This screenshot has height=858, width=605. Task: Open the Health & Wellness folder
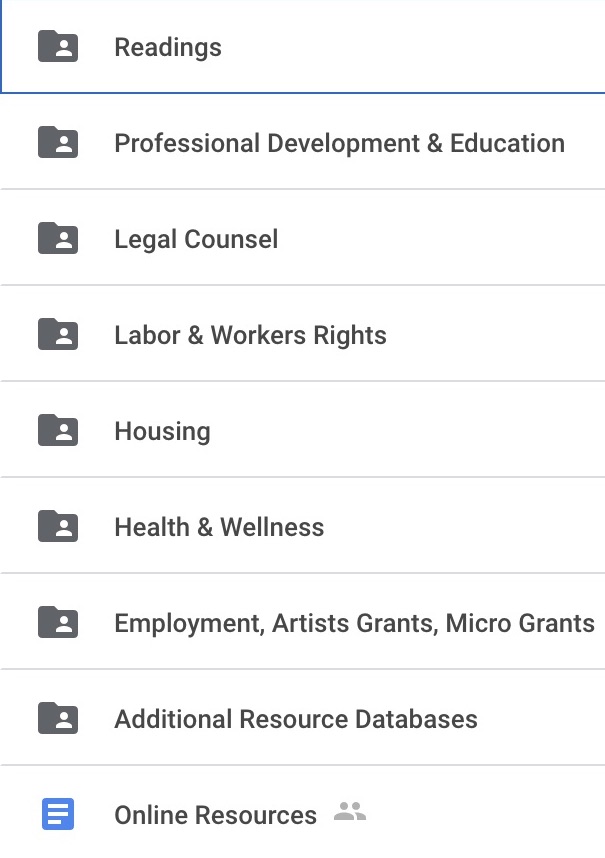tap(219, 527)
